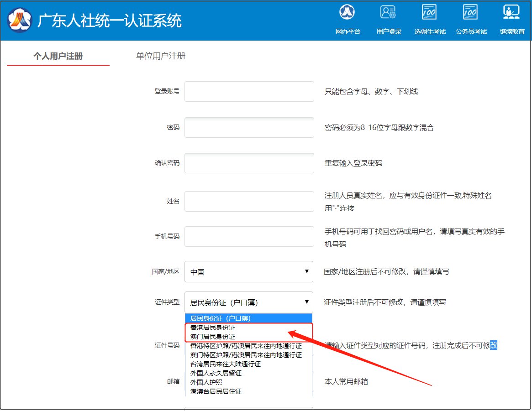Choose 台湾居民来往大陆通行证 option

[x=226, y=364]
